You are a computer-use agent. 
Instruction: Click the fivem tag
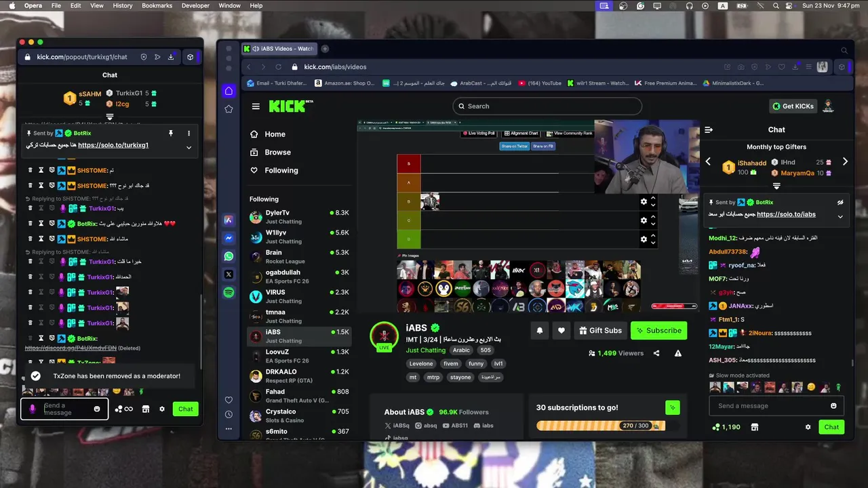(x=450, y=363)
